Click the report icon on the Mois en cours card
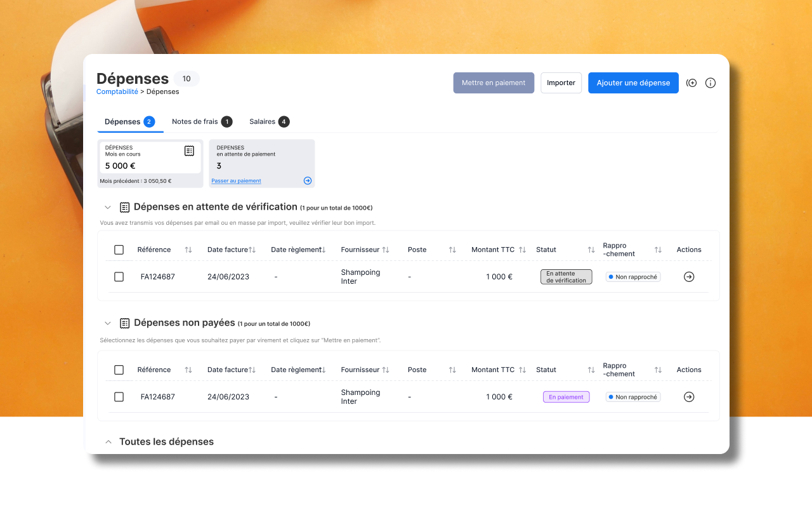The image size is (812, 508). tap(189, 150)
